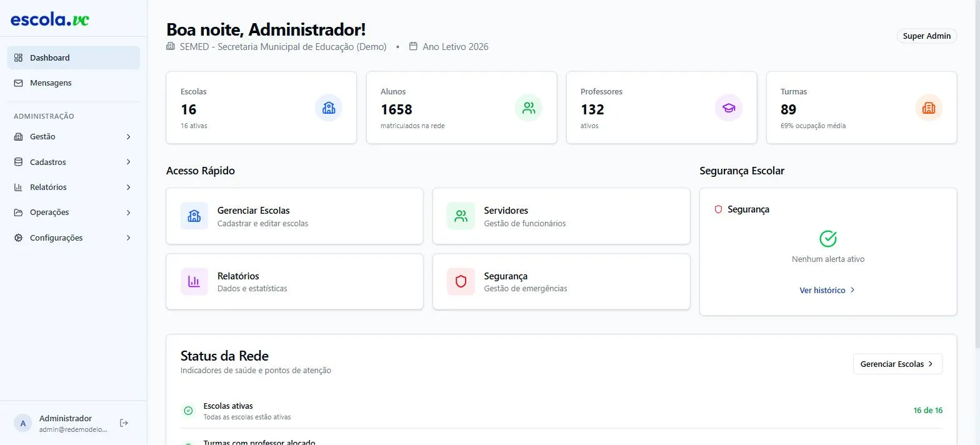Click the Ano Letivo 2026 text

(456, 46)
